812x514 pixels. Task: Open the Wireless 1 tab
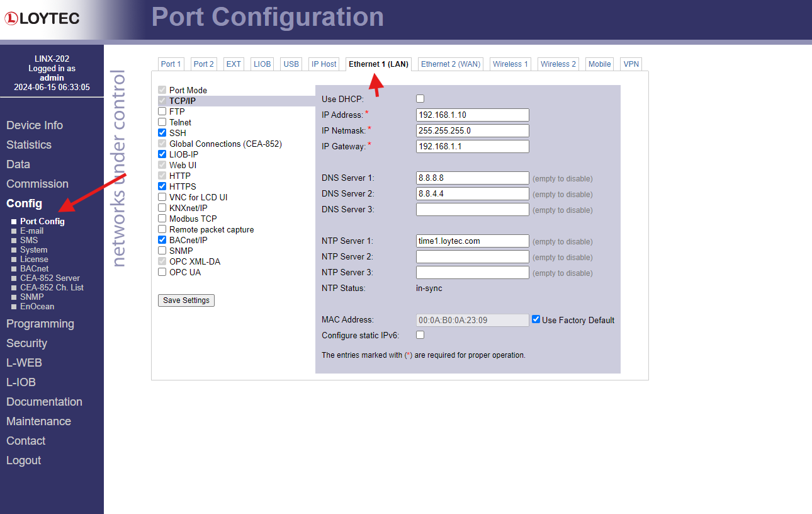pyautogui.click(x=510, y=64)
